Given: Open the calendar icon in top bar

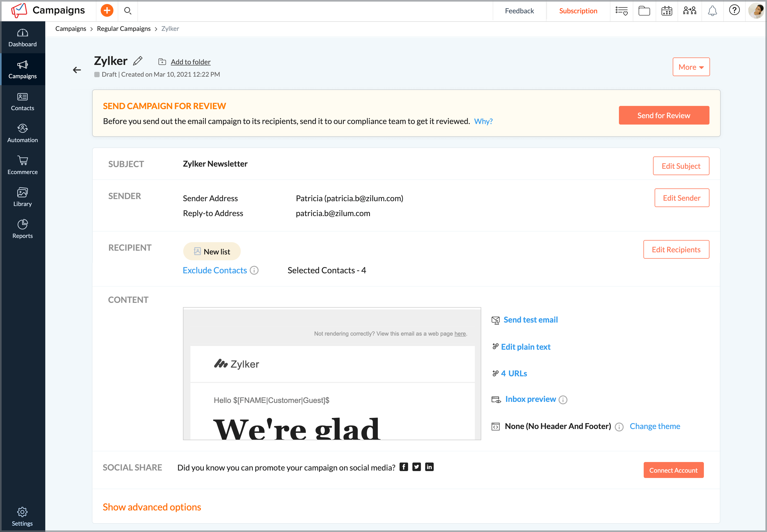Looking at the screenshot, I should click(667, 11).
